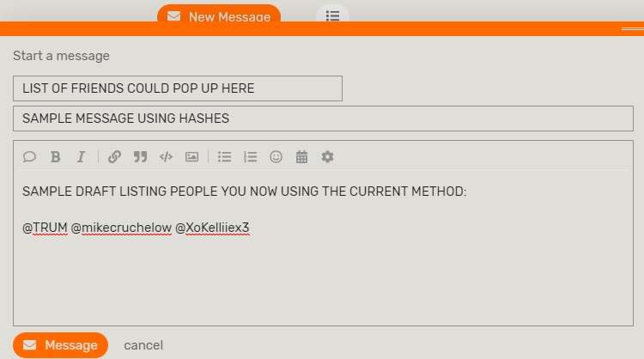The image size is (644, 359).
Task: Open the list menu icon beside New Message
Action: click(332, 15)
